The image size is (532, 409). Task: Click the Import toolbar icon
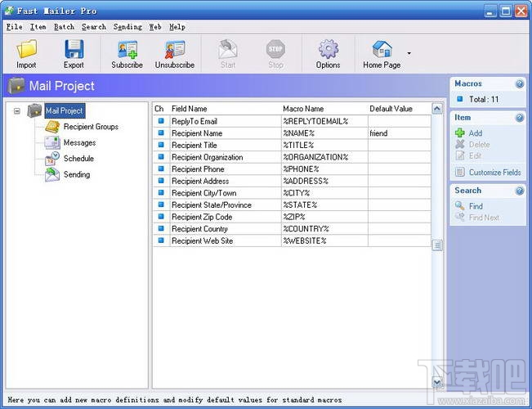click(26, 49)
